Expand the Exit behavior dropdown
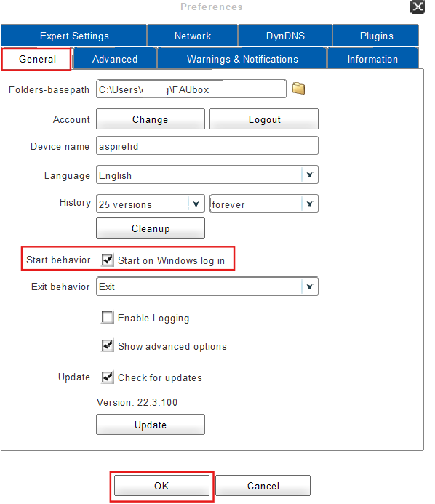The height and width of the screenshot is (504, 435). (x=207, y=287)
